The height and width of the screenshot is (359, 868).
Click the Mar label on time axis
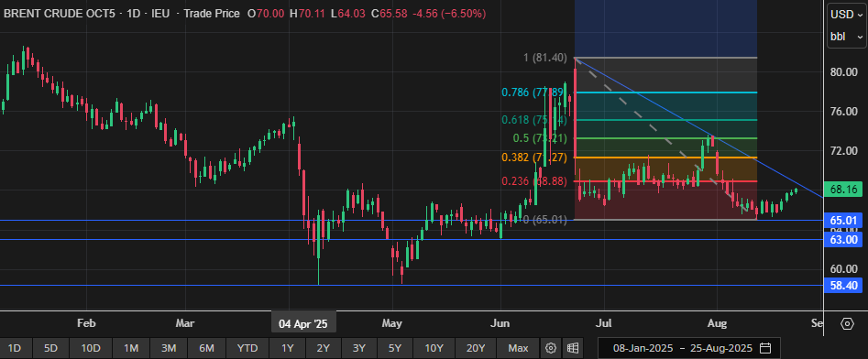185,322
